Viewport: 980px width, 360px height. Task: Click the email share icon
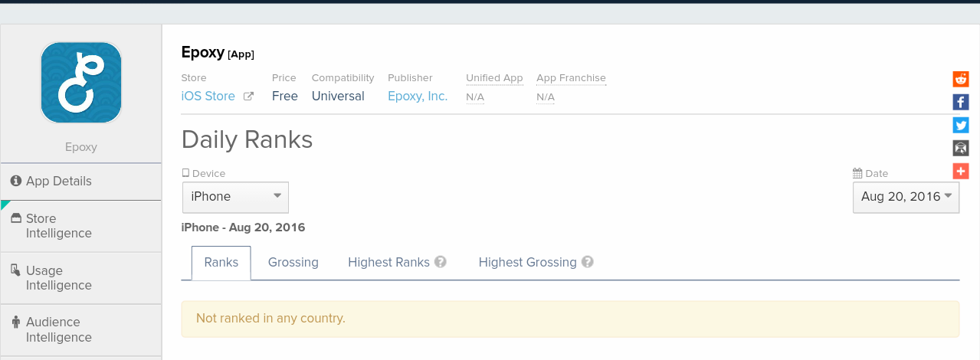pos(961,148)
